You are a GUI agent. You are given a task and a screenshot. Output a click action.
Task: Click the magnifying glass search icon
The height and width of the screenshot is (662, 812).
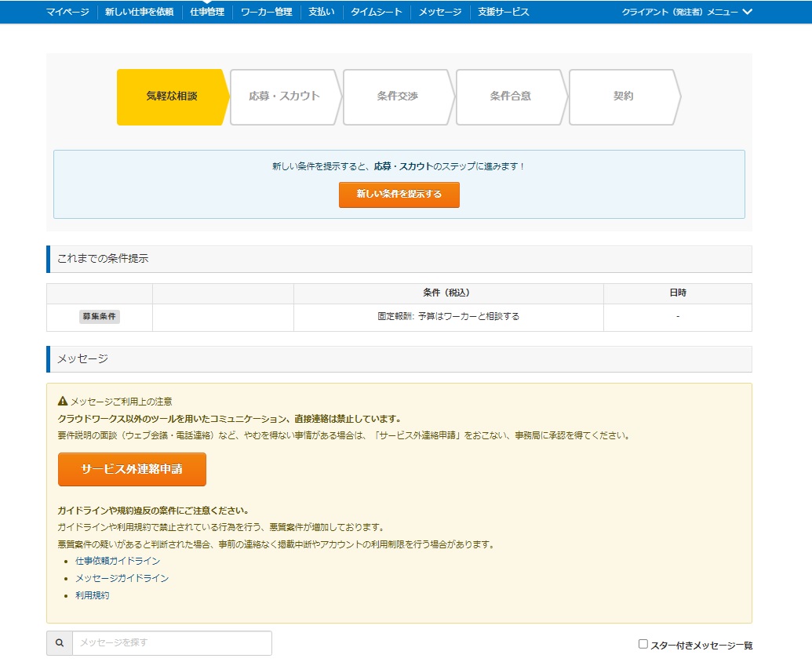[x=60, y=643]
